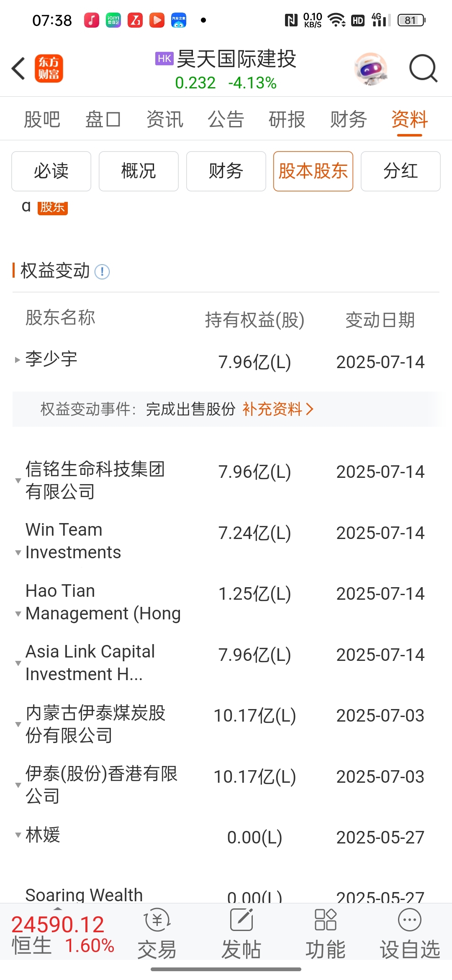
Task: Tap the 设自选 add-to-watchlist icon
Action: [x=410, y=920]
